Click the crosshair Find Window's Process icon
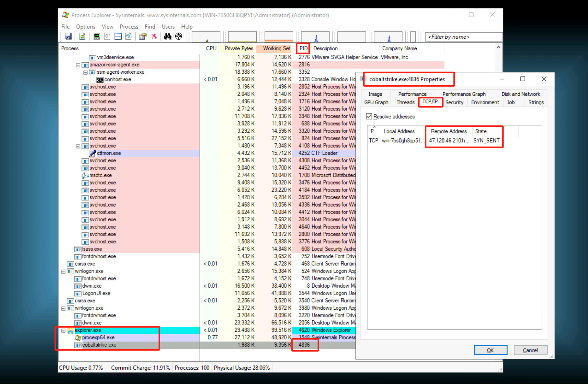This screenshot has width=588, height=384. pyautogui.click(x=179, y=37)
